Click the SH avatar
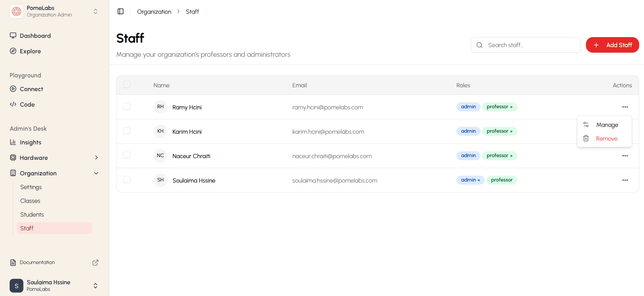This screenshot has width=644, height=296. tap(160, 180)
